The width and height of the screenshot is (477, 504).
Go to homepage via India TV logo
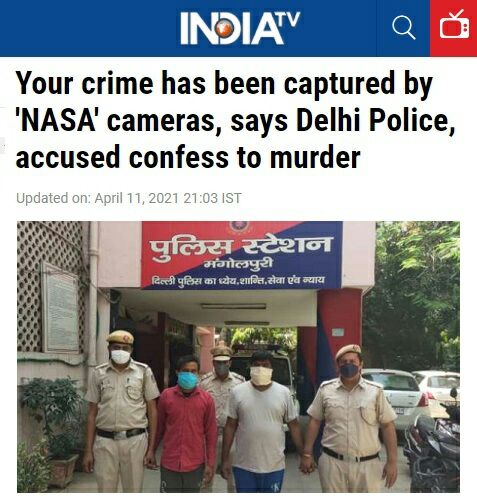[240, 28]
